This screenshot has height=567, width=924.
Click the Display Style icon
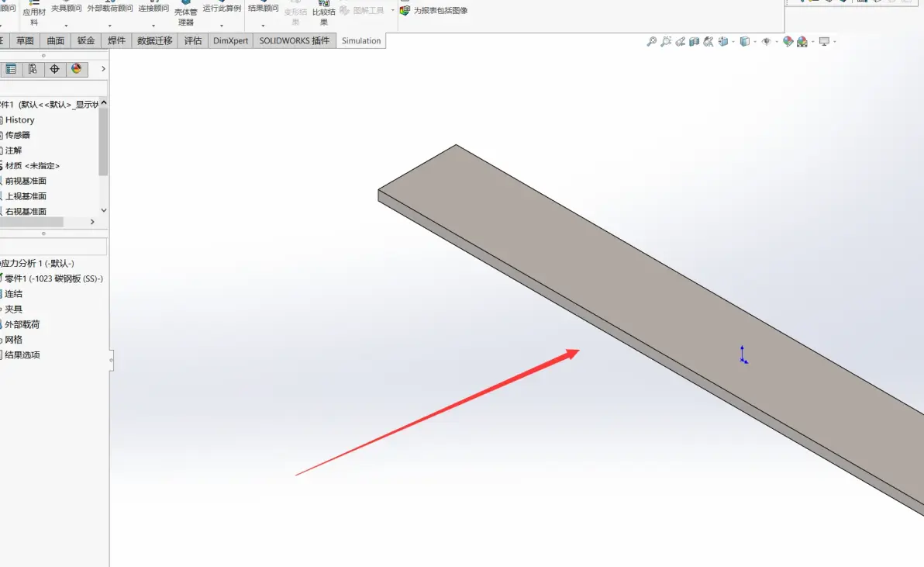(x=745, y=41)
